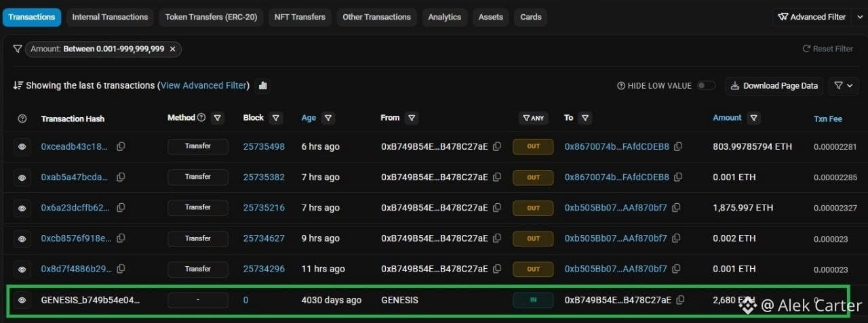Preview transaction 0xab5a47bcda with its eye icon
This screenshot has height=323, width=868.
(22, 177)
